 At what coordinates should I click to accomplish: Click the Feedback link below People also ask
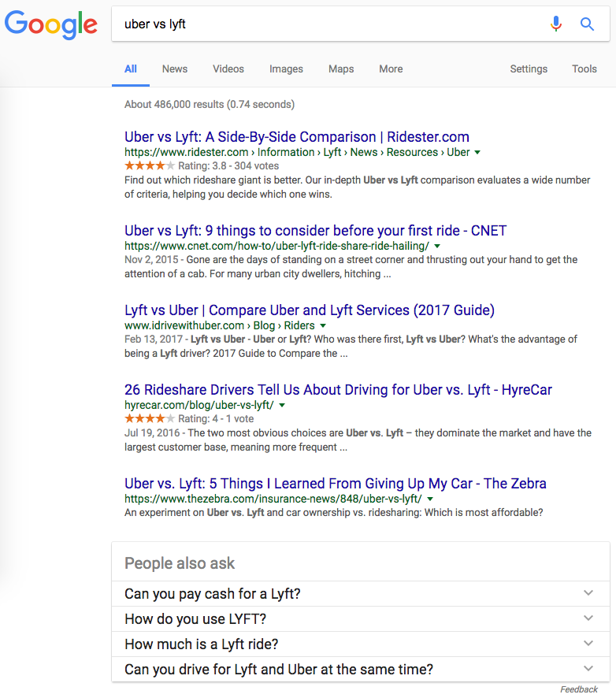click(x=579, y=689)
